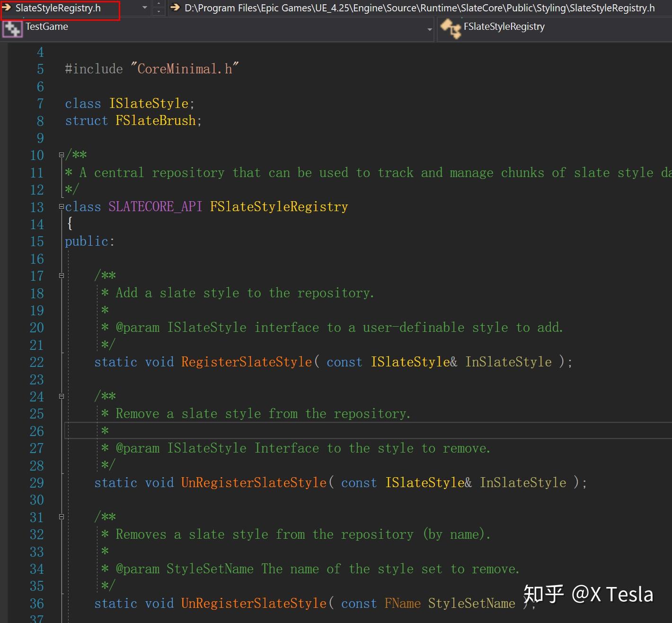Toggle the code outline region at line 29
The height and width of the screenshot is (623, 672).
[62, 482]
